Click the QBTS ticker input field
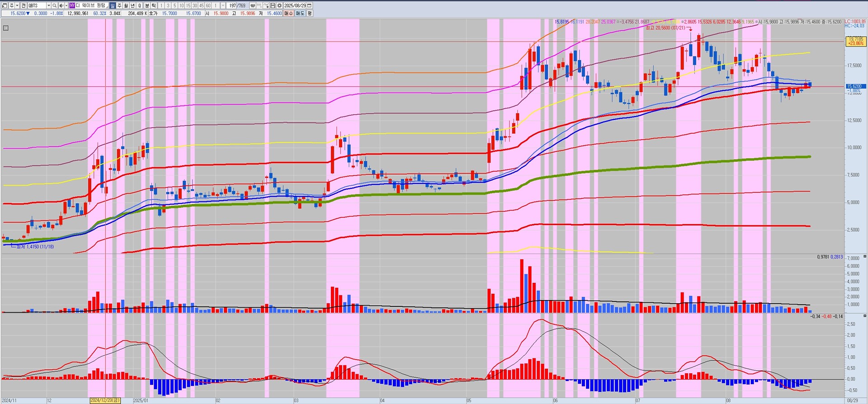Screen dimensions: 868x404 click(x=37, y=5)
